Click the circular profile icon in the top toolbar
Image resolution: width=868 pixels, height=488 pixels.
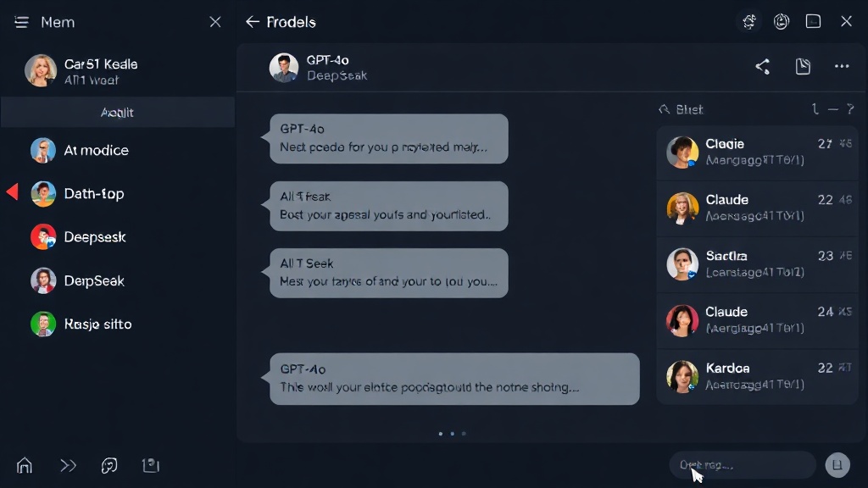click(781, 21)
